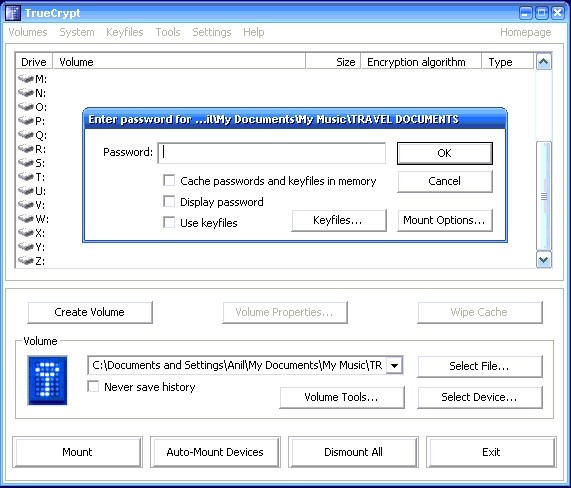
Task: Open the Keyfiles menu
Action: [x=125, y=32]
